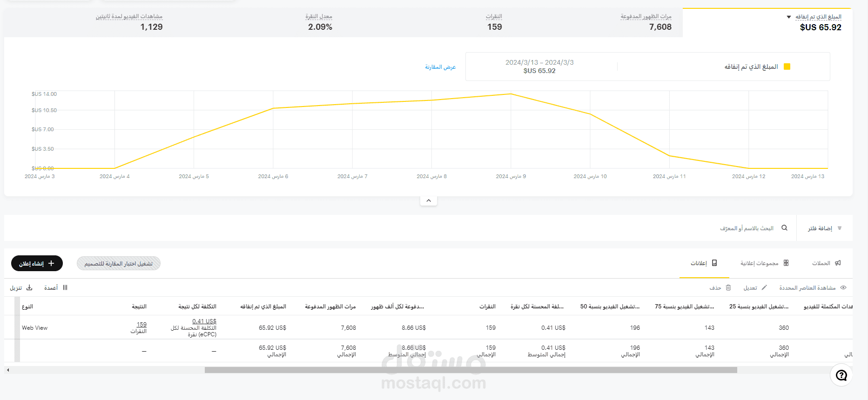Click the المبلغ الذي تم إنفاقه column header
Viewport: 868px width, 400px height.
click(x=263, y=307)
